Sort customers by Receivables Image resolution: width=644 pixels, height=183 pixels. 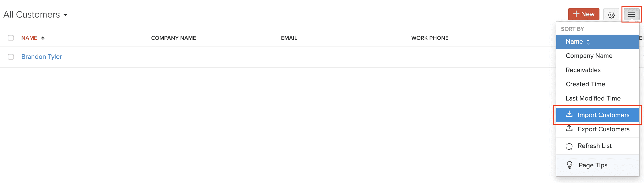click(583, 70)
